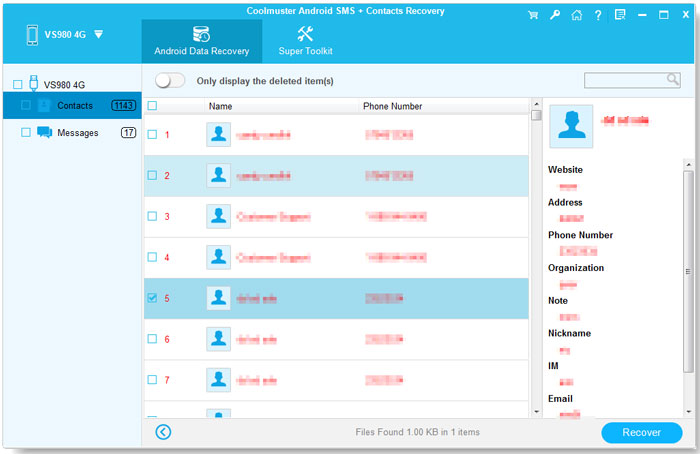Select Contacts category in sidebar
The image size is (700, 454).
click(x=72, y=105)
